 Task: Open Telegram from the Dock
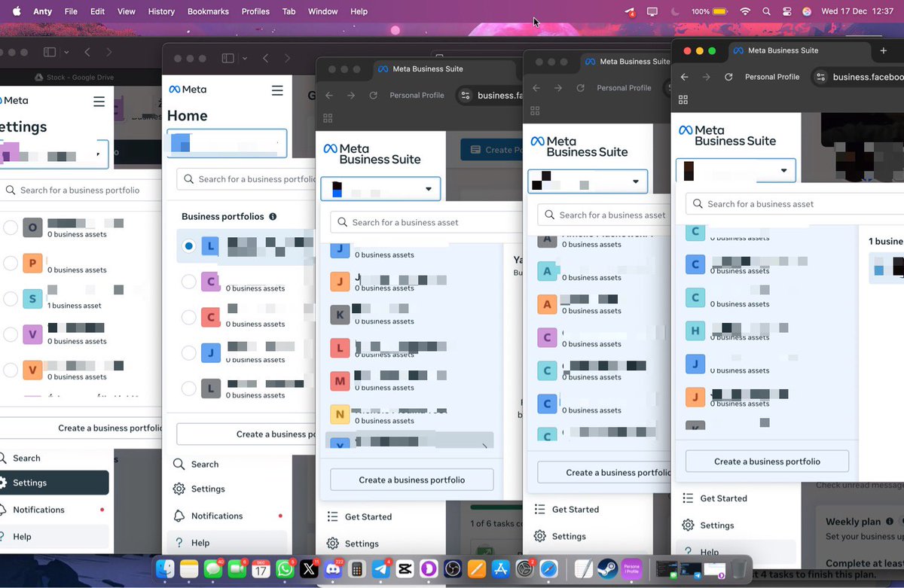click(381, 569)
